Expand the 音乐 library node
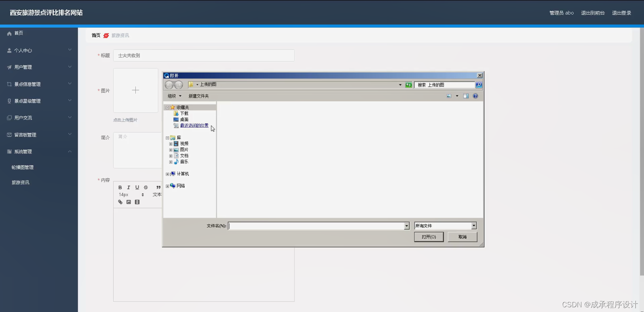The width and height of the screenshot is (644, 312). pos(171,162)
